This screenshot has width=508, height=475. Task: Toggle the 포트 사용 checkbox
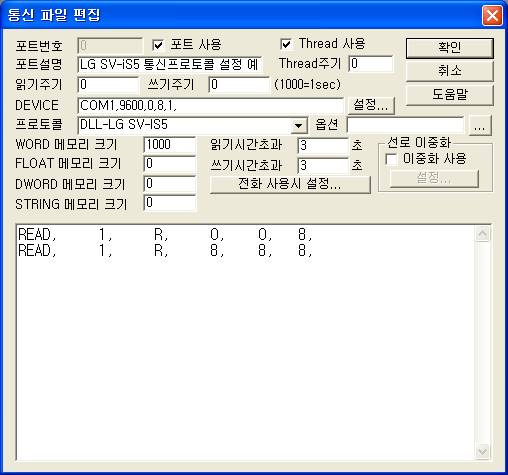point(158,45)
